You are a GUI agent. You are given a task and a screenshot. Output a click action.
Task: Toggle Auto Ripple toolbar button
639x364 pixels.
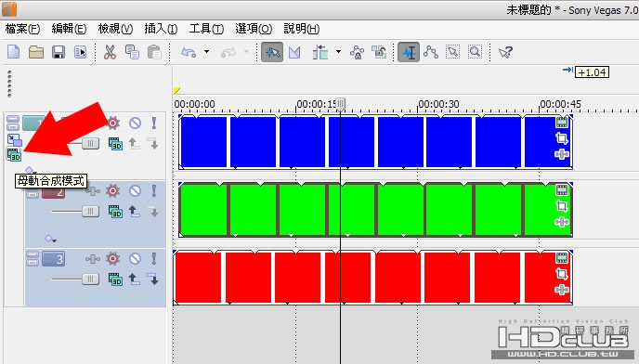point(320,53)
